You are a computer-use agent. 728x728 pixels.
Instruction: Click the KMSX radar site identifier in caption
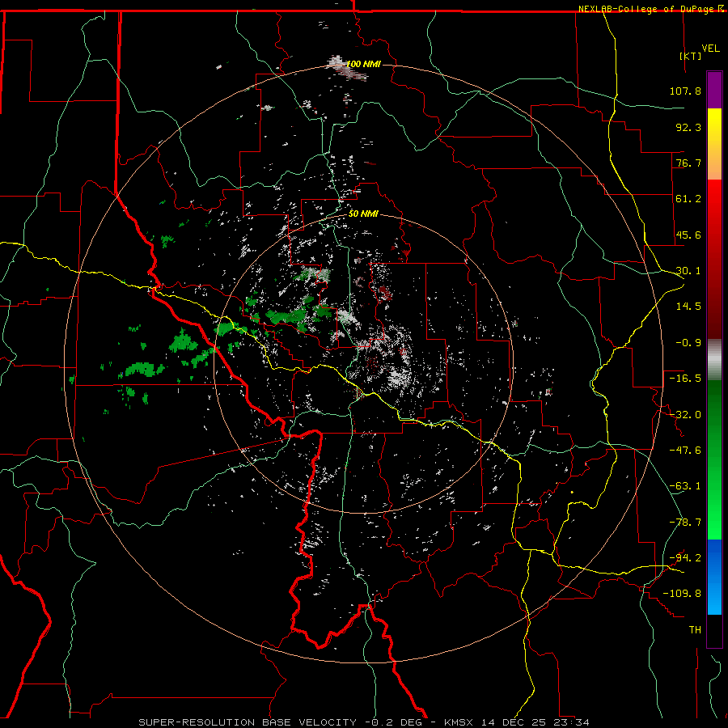coord(460,722)
